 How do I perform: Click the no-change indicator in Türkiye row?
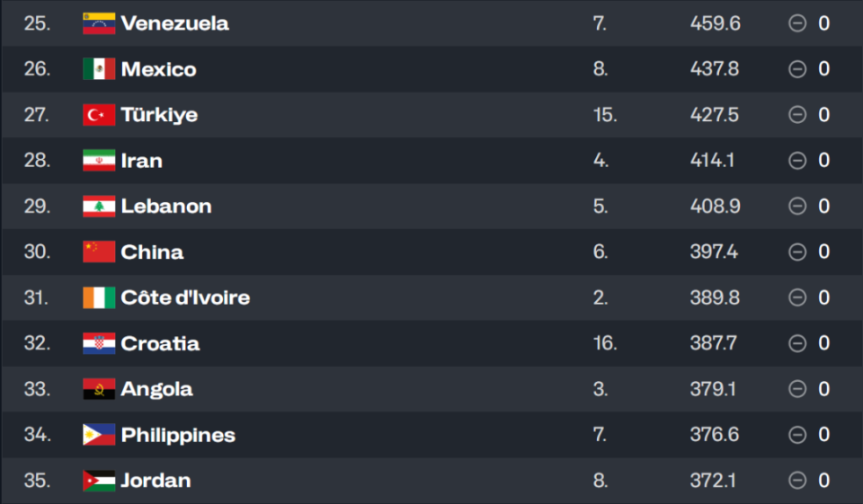click(796, 115)
